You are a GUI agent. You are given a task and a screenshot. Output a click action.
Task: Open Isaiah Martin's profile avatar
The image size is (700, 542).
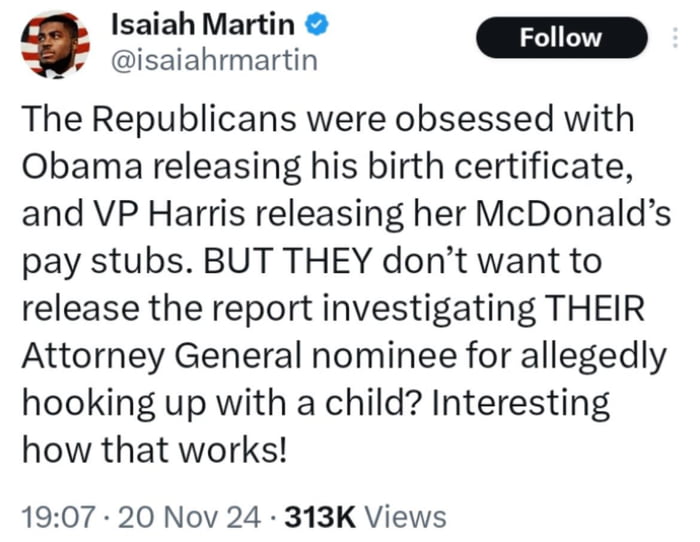(53, 44)
